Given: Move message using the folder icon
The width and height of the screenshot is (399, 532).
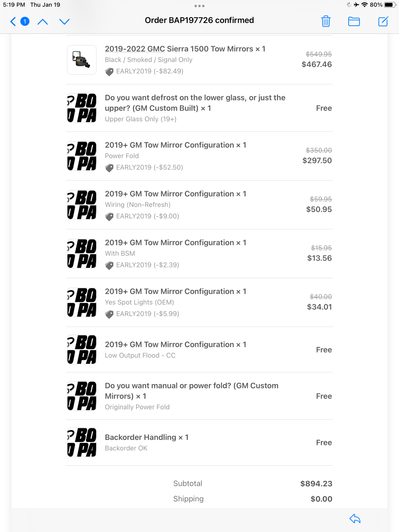Looking at the screenshot, I should tap(354, 22).
